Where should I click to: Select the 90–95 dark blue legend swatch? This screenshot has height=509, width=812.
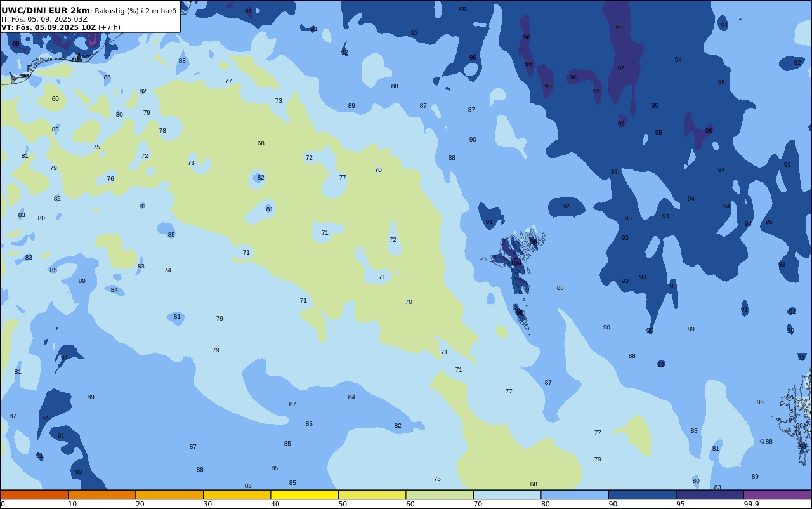642,494
